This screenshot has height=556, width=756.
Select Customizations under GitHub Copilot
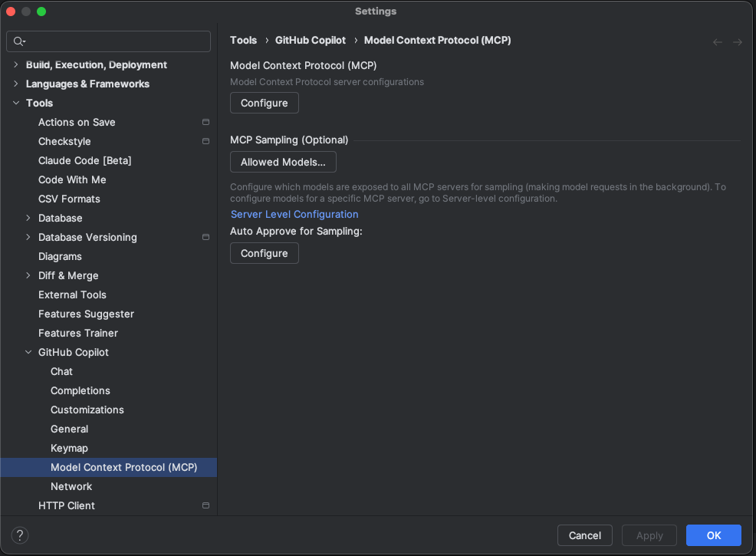(x=87, y=410)
